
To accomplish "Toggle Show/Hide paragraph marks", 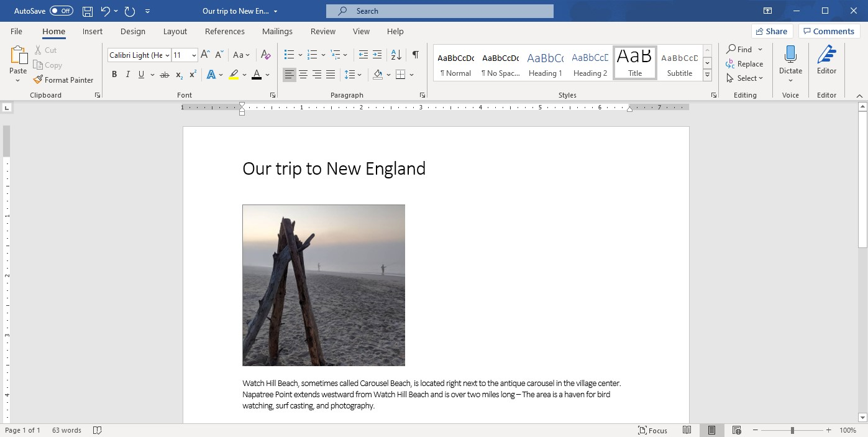I will coord(415,55).
